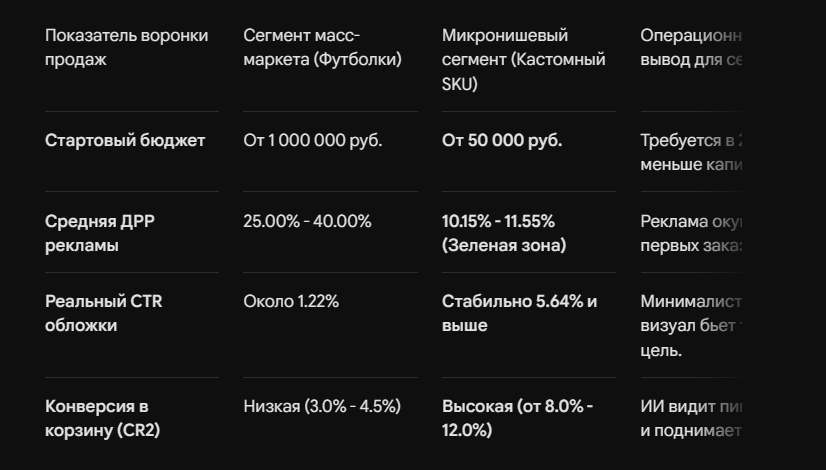Click the cell starting with 'ИИ видит'
The width and height of the screenshot is (826, 470).
[691, 418]
